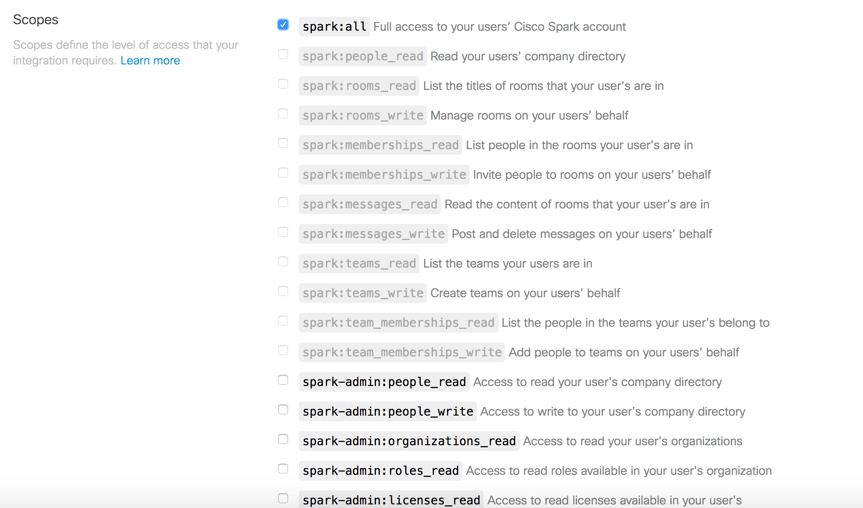Click the spark:messages_read scope label

pos(370,204)
